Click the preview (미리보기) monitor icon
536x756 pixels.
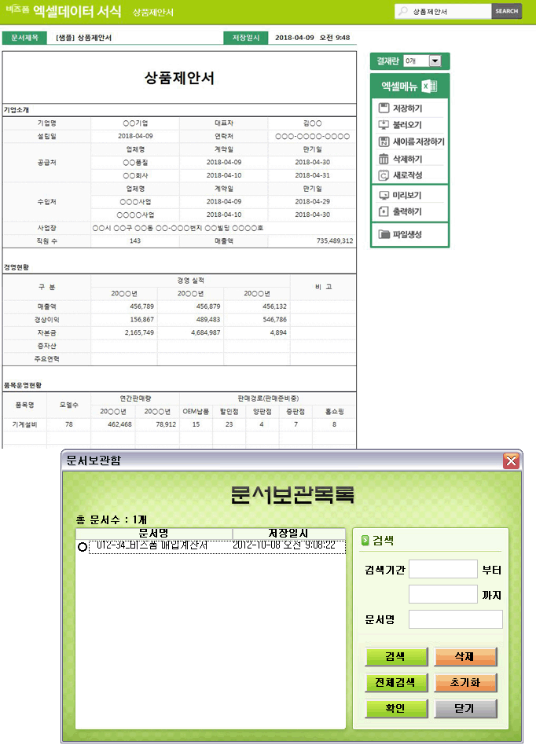384,195
